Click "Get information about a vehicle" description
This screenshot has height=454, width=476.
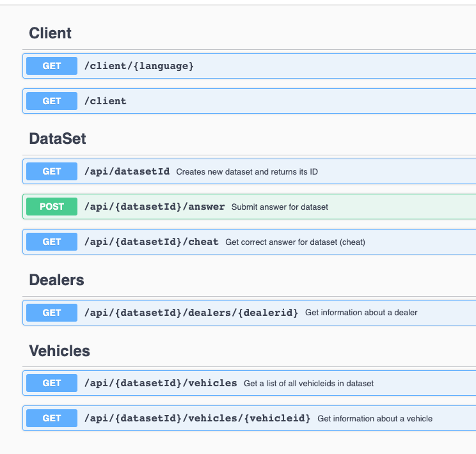click(x=375, y=419)
